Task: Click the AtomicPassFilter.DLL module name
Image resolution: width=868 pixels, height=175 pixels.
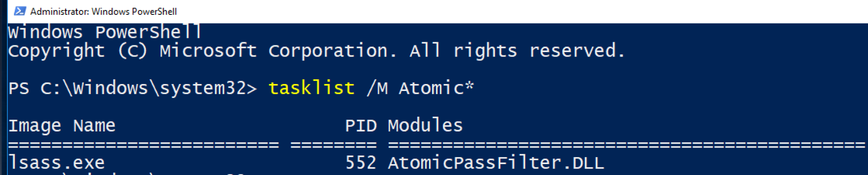Action: point(495,163)
